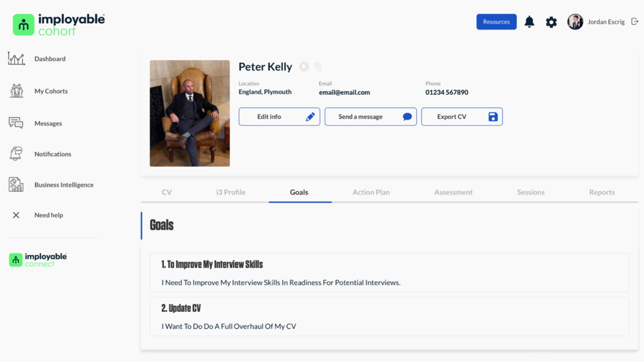This screenshot has width=644, height=362.
Task: Click Peter Kelly's profile photo
Action: coord(190,113)
